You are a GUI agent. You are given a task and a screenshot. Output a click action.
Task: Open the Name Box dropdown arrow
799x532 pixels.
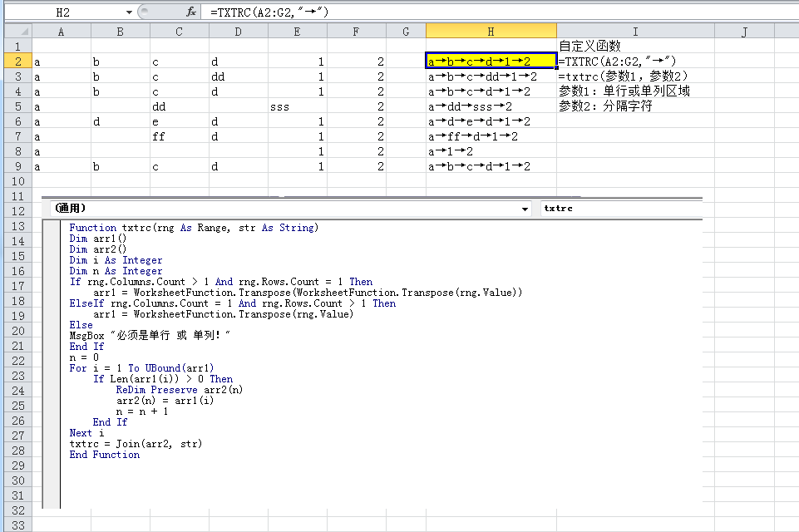click(x=129, y=12)
